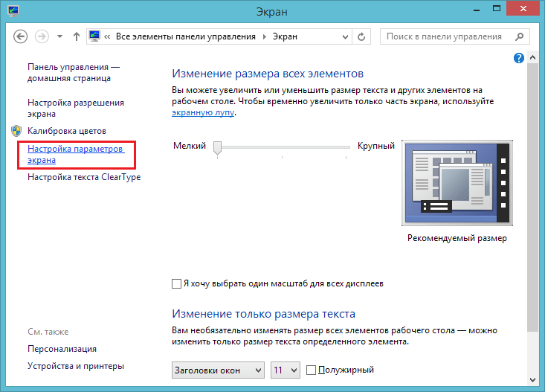
Task: Follow the экранную лупу hyperlink
Action: [203, 113]
